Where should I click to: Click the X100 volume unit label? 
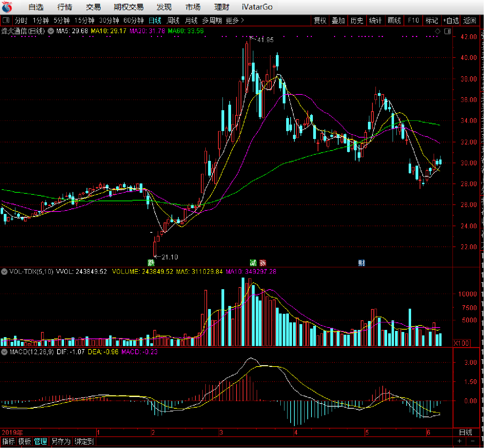pyautogui.click(x=461, y=343)
